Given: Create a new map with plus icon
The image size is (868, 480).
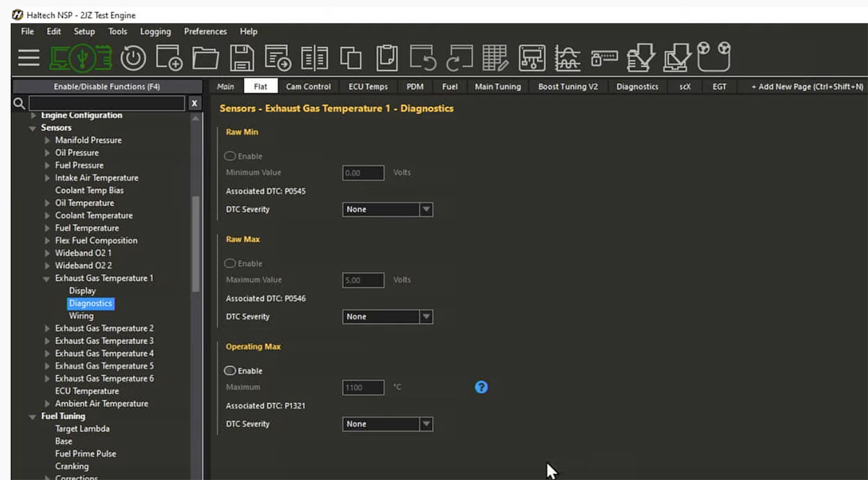Looking at the screenshot, I should [x=169, y=58].
